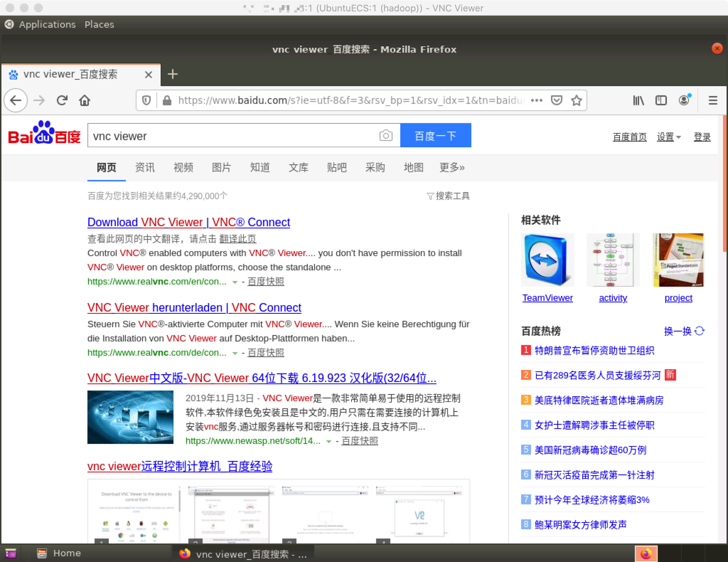Switch to the 采购 tab
The image size is (728, 562).
[x=375, y=167]
